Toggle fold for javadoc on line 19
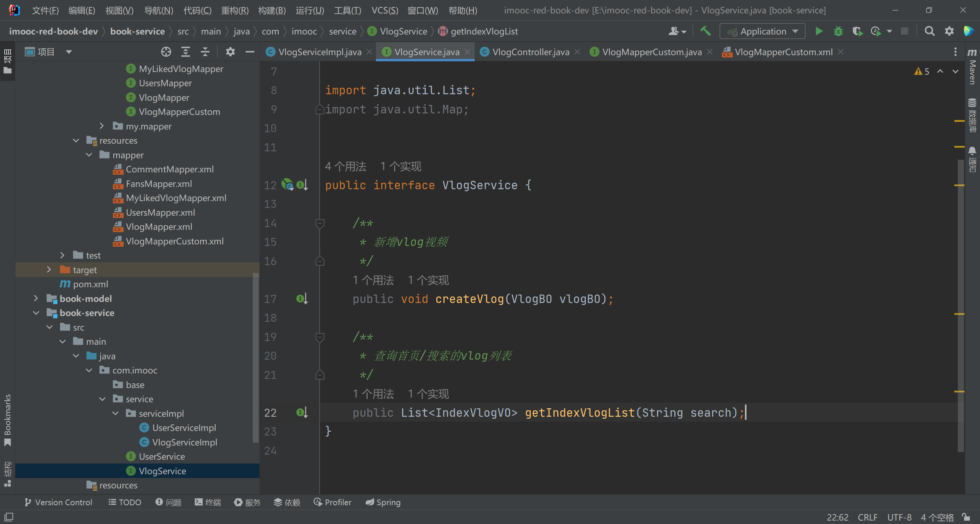The image size is (980, 524). 320,337
